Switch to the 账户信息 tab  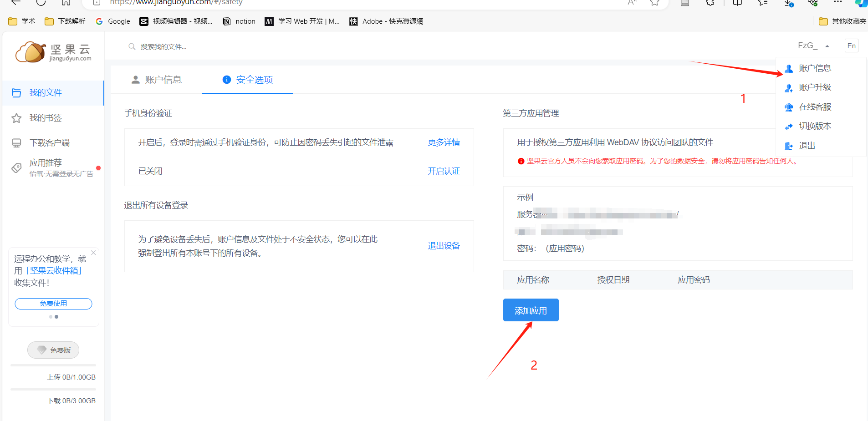(156, 80)
